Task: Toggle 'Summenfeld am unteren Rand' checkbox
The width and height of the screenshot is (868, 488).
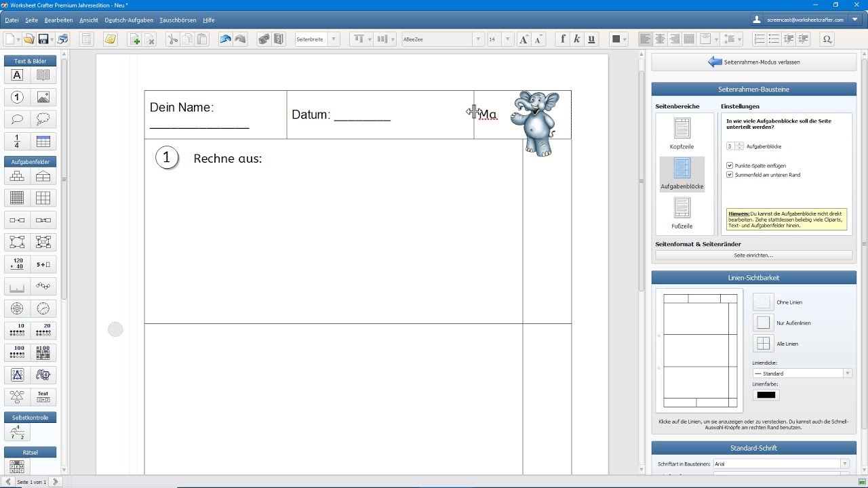Action: point(730,175)
